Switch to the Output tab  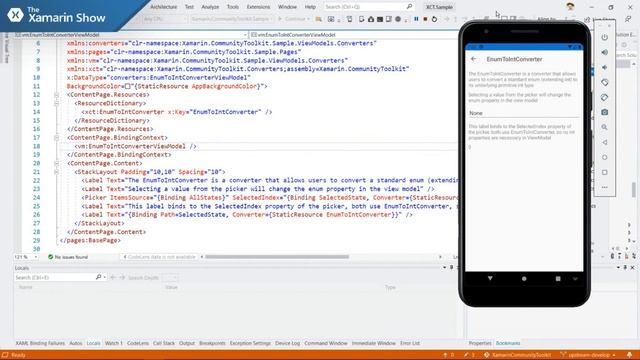coord(187,343)
